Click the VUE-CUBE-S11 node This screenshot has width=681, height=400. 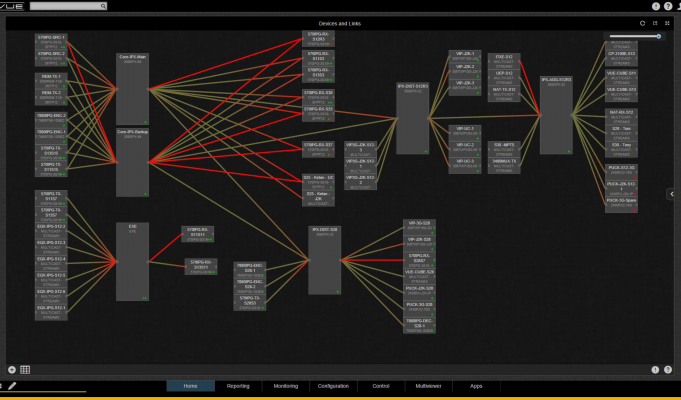[x=621, y=78]
